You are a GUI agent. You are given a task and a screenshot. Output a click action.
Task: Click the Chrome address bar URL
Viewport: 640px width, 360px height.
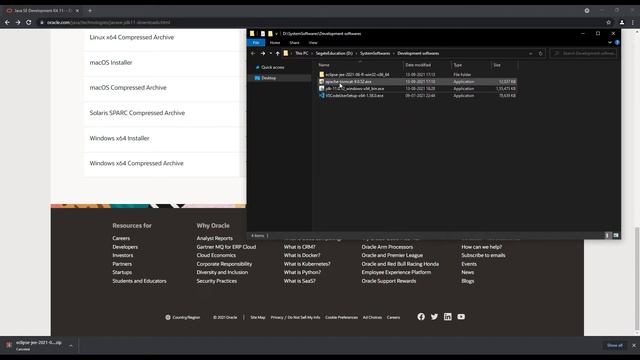(x=108, y=22)
